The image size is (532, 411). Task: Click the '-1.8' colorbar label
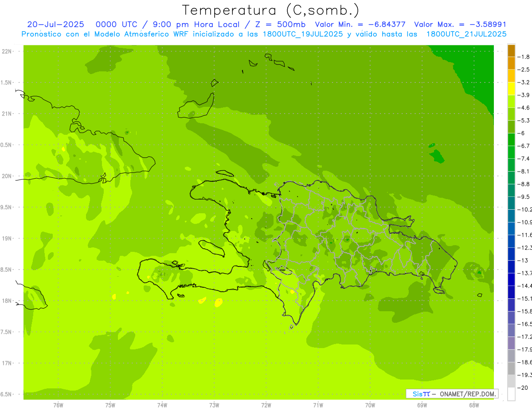[524, 57]
